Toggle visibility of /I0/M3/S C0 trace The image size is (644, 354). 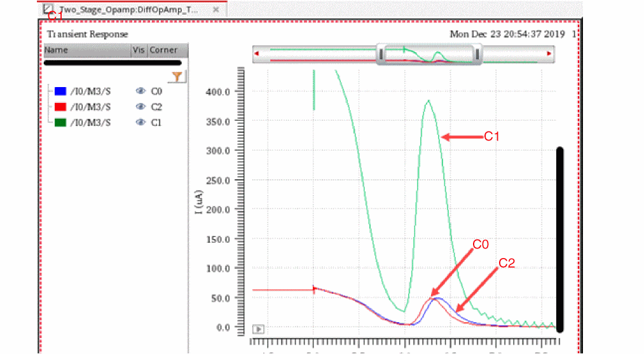pos(140,91)
